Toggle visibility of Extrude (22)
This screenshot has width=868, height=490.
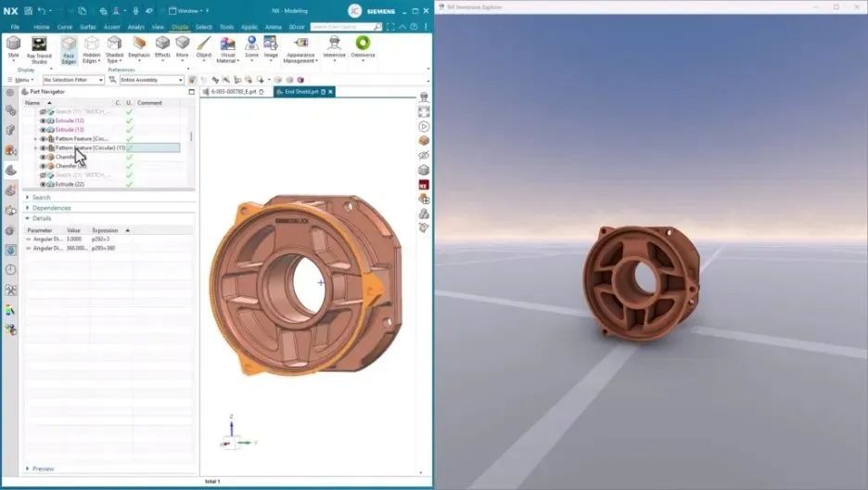pyautogui.click(x=43, y=184)
